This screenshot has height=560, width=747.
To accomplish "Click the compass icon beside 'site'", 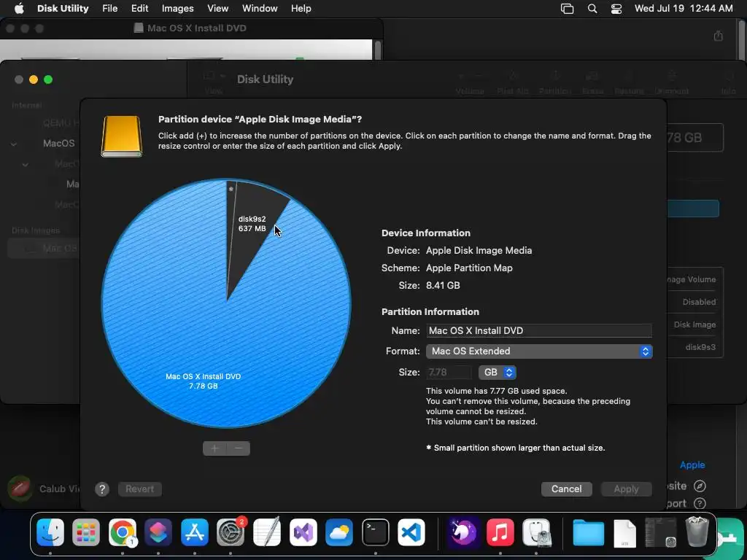I will tap(700, 486).
